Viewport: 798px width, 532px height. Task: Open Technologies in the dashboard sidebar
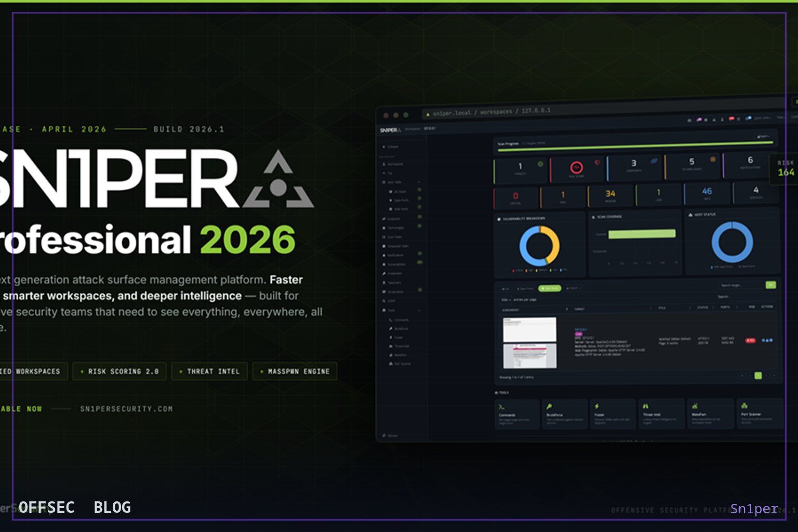(394, 228)
